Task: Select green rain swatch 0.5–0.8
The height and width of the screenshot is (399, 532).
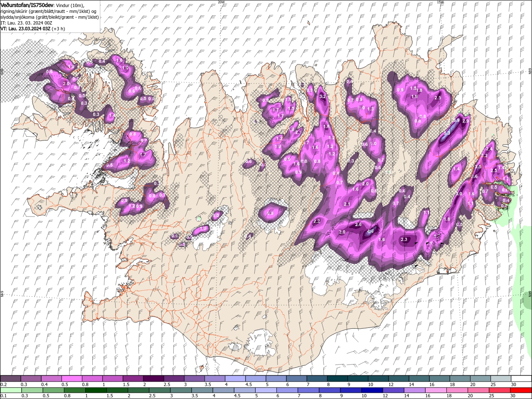Action: pos(53,390)
